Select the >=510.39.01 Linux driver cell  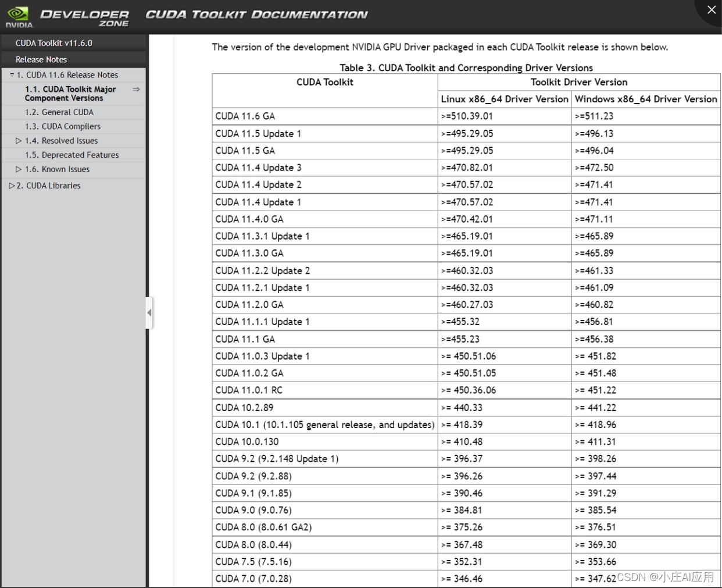(505, 116)
